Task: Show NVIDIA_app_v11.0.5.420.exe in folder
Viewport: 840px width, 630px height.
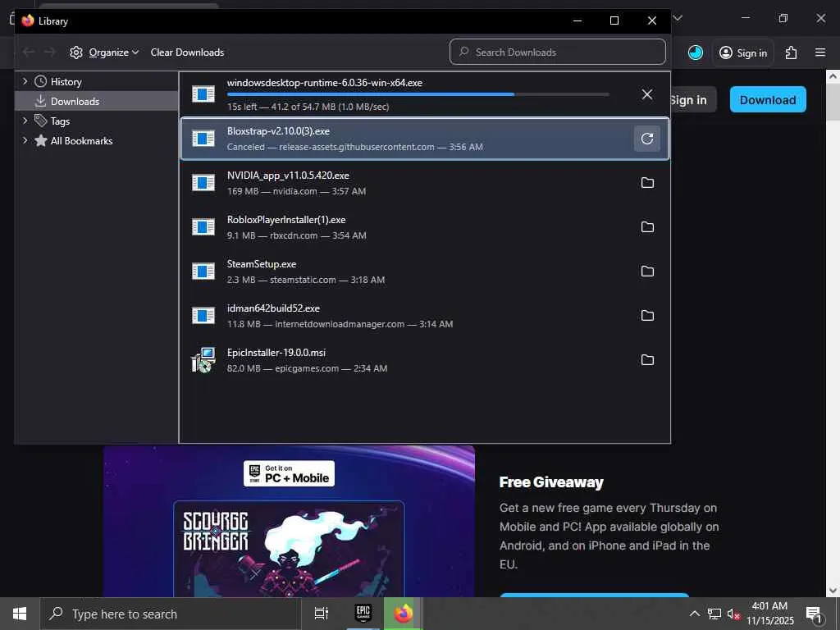Action: (647, 183)
